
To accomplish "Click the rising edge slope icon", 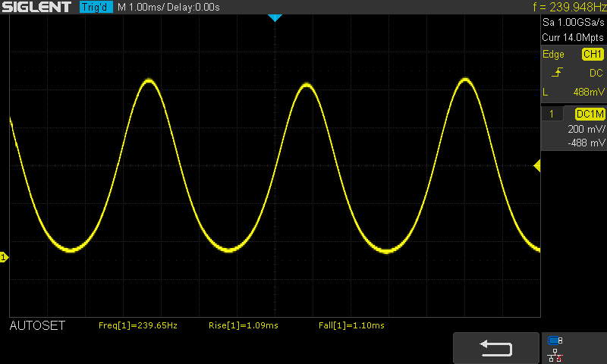I will pos(557,72).
